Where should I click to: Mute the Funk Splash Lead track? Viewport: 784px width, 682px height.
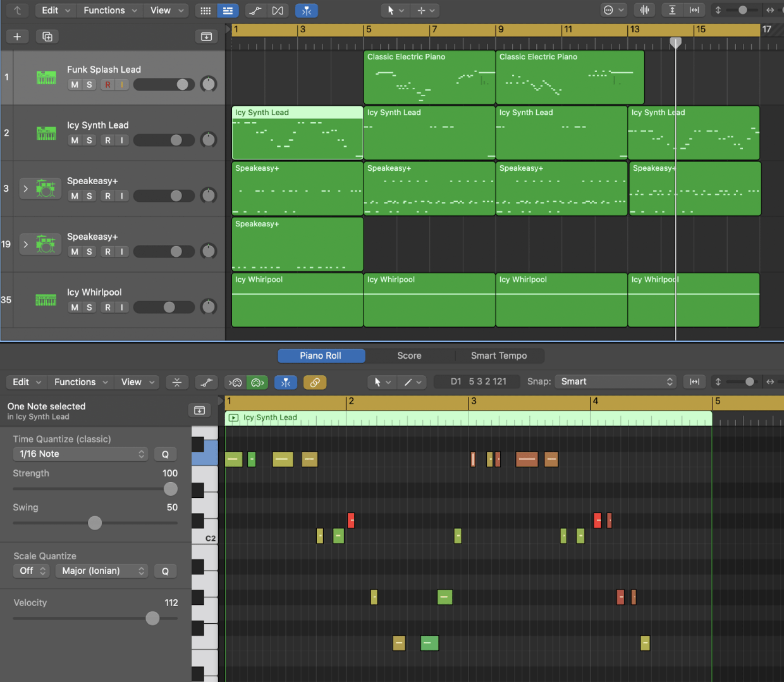pos(75,85)
